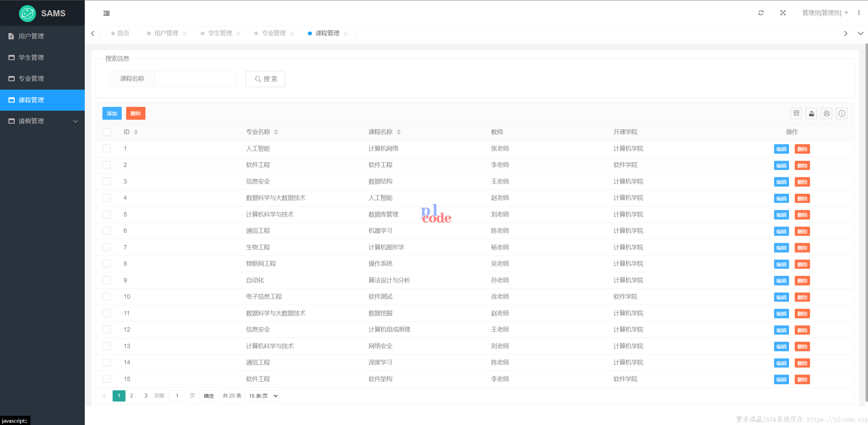This screenshot has width=868, height=425.
Task: Click the 搜索 search button
Action: (x=265, y=79)
